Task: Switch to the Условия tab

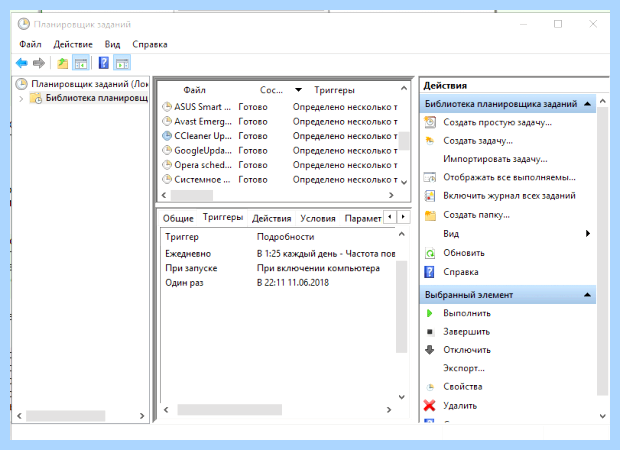Action: (x=318, y=218)
